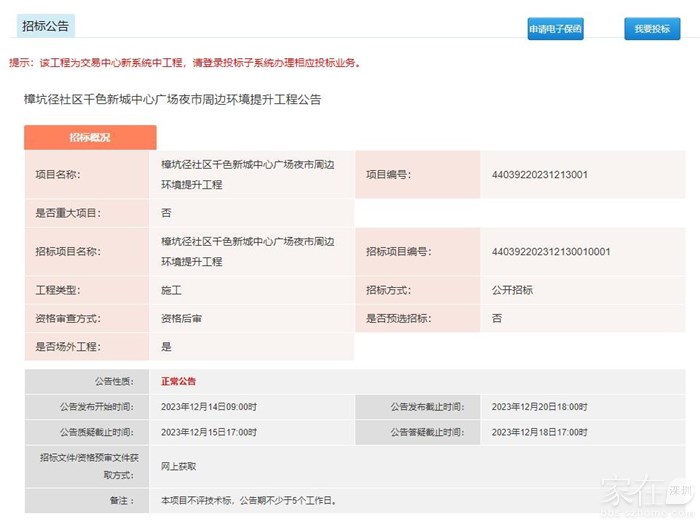Click the red 提示 notice text

[x=184, y=62]
